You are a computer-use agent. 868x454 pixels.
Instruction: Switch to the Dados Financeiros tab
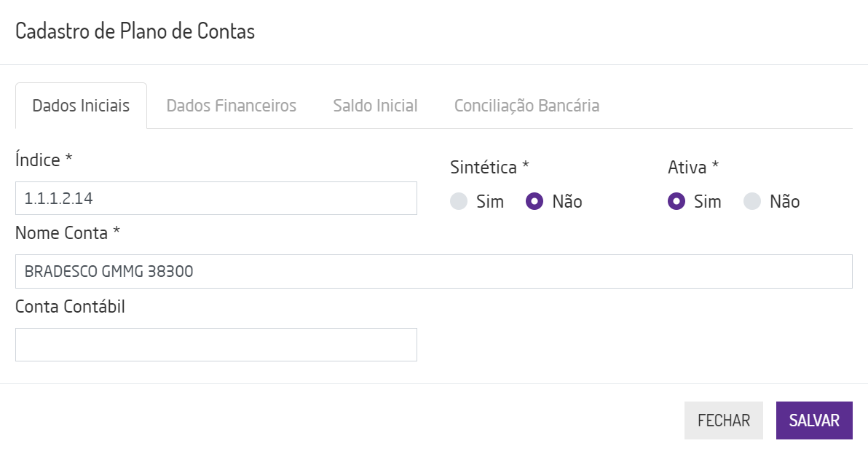point(231,106)
